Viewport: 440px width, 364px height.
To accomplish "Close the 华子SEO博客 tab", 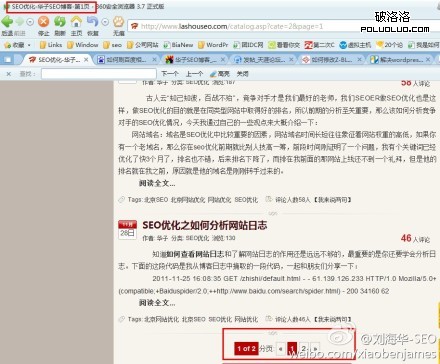I will pyautogui.click(x=223, y=60).
